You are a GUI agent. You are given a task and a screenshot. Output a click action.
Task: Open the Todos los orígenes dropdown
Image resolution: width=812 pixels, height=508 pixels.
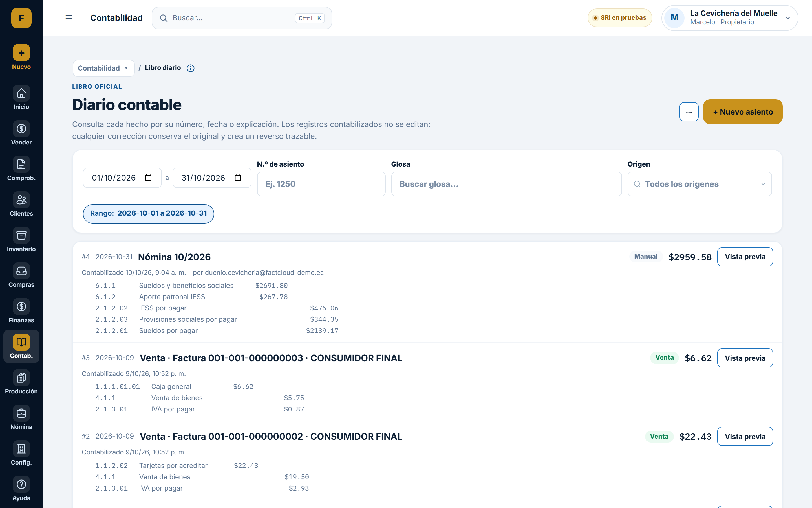700,184
